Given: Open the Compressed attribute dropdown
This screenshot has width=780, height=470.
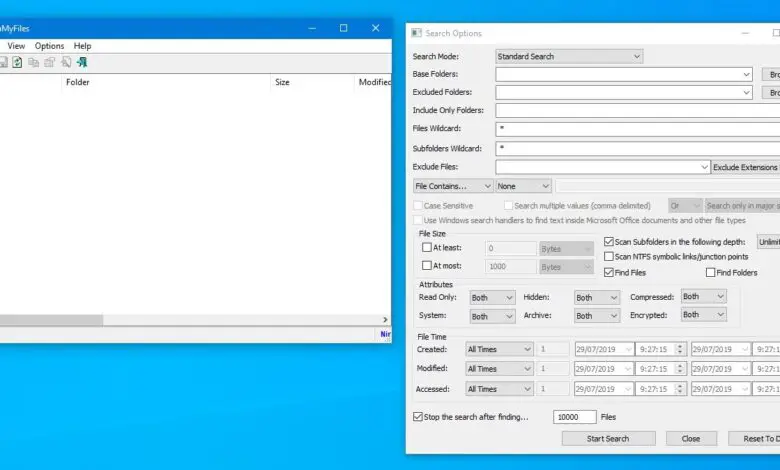Looking at the screenshot, I should tap(703, 296).
